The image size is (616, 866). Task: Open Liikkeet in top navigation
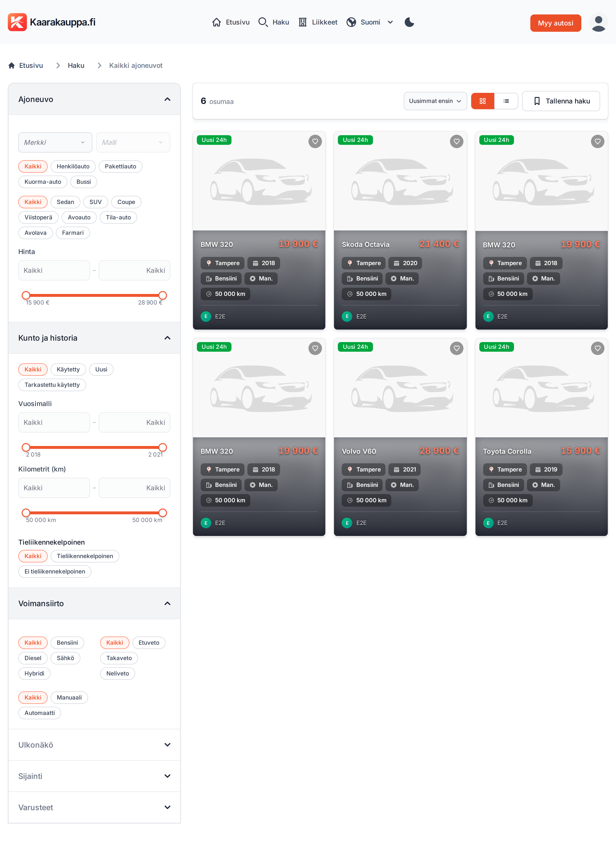coord(318,22)
